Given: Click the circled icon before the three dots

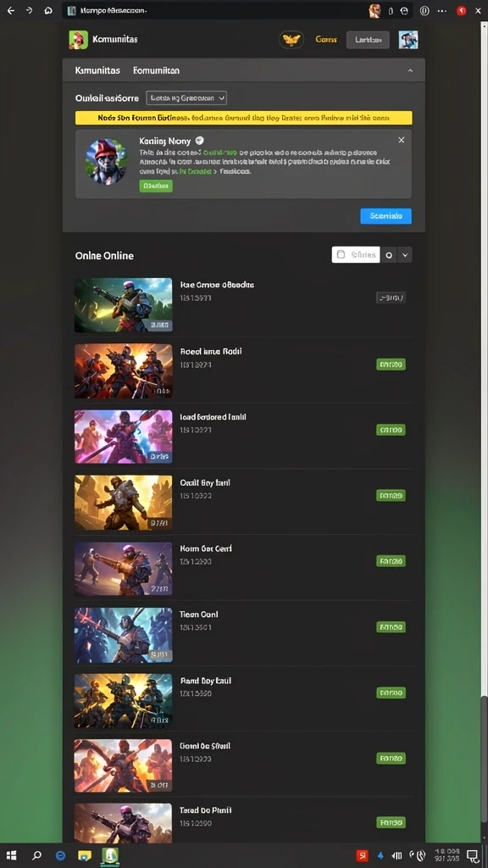Looking at the screenshot, I should tap(424, 10).
